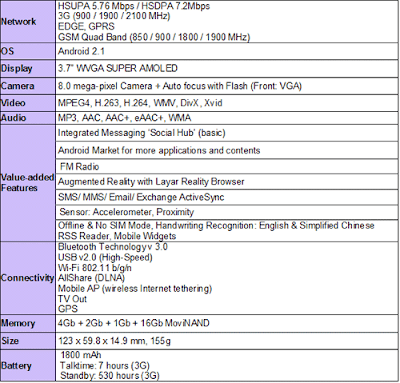
Task: Select the 'Bluetooth Technology v 3.0' line
Action: pos(113,247)
